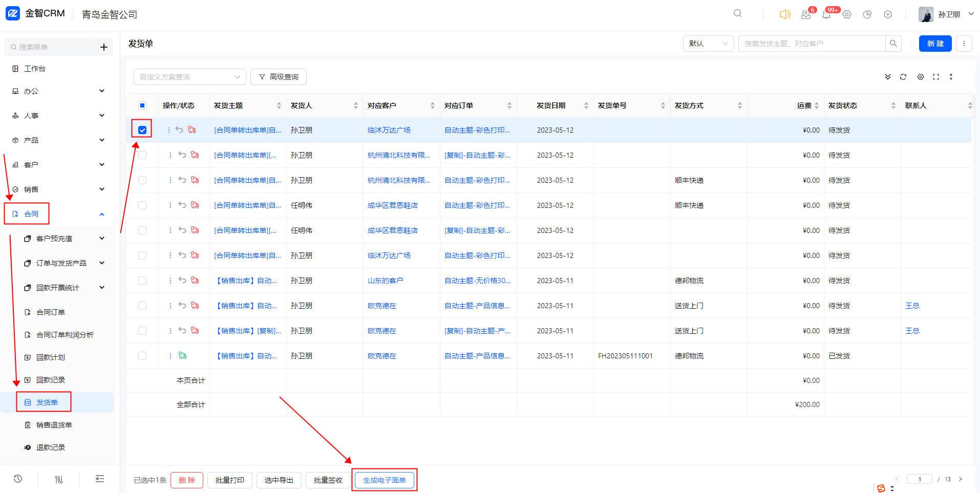Click the pie chart icon in header
Viewport: 980px width, 493px height.
click(x=867, y=14)
